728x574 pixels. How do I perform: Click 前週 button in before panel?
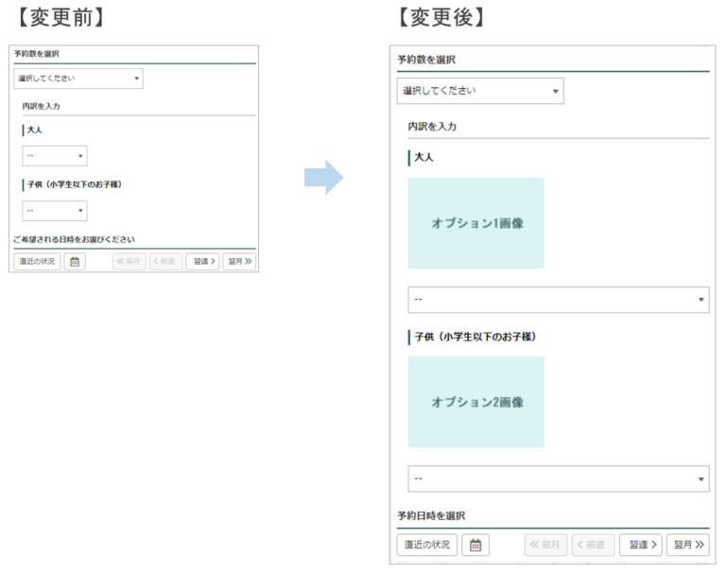click(x=165, y=261)
